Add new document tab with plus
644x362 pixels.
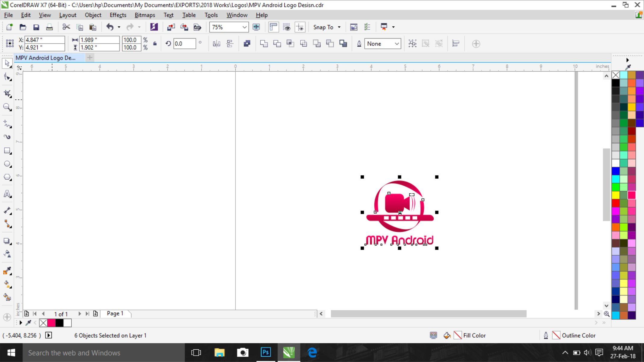click(90, 57)
